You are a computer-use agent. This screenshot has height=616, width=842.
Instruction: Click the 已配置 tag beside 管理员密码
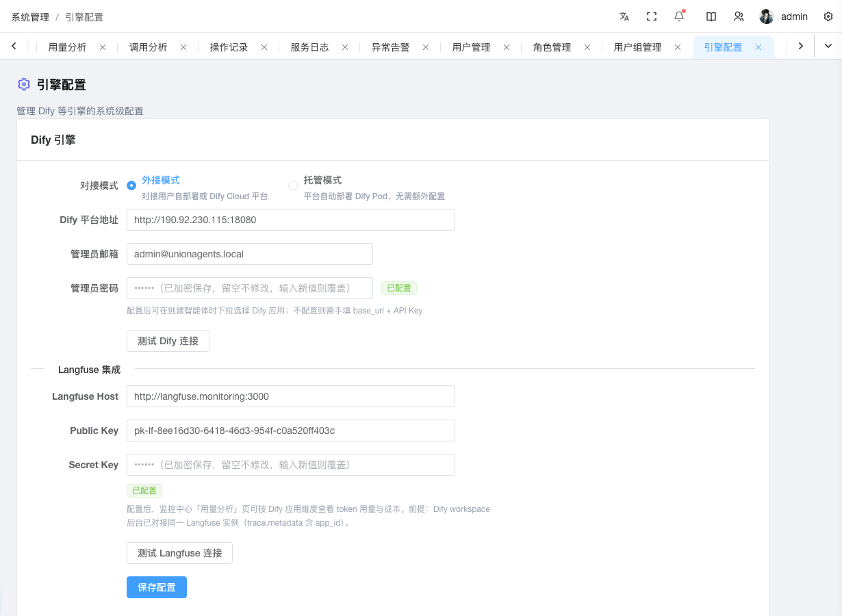(399, 288)
